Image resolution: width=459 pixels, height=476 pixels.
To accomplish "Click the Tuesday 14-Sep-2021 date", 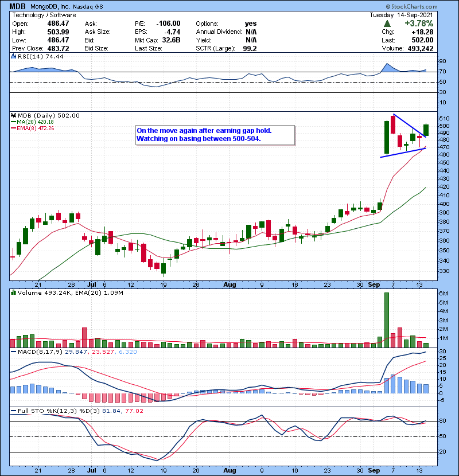I will click(401, 15).
